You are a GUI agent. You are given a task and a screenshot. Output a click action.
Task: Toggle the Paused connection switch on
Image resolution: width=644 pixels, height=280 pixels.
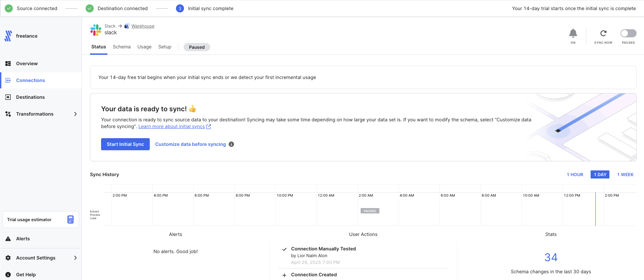[x=628, y=33]
